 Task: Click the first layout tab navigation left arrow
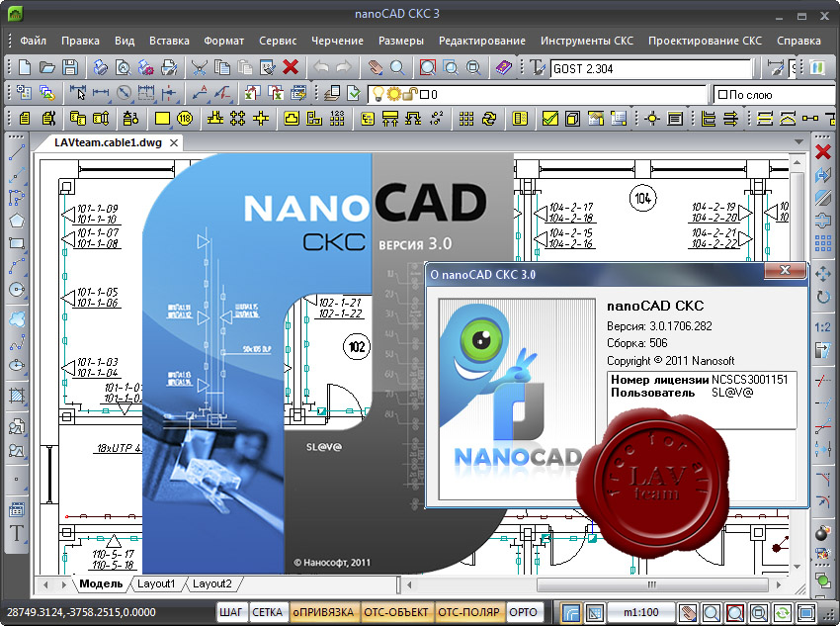(45, 584)
